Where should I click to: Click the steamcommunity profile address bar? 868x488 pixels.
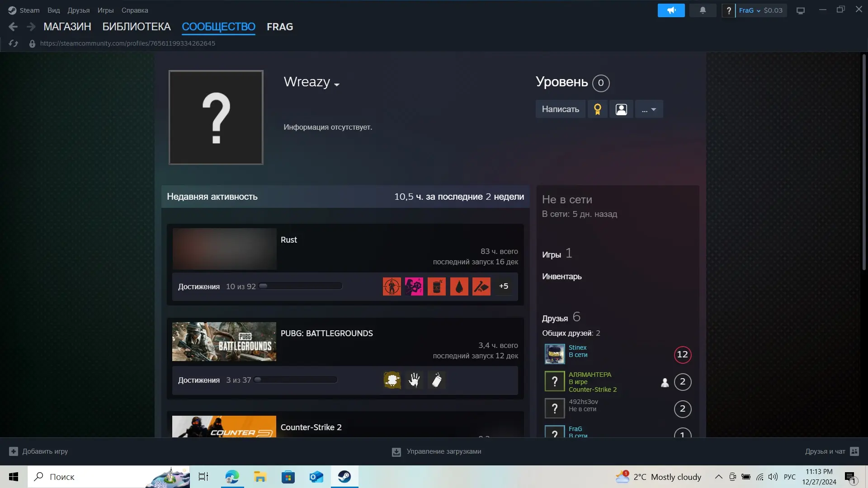(127, 43)
